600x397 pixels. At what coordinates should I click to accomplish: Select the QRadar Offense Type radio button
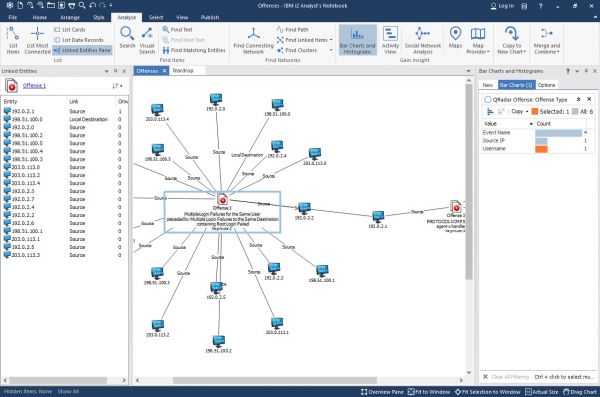coord(488,100)
